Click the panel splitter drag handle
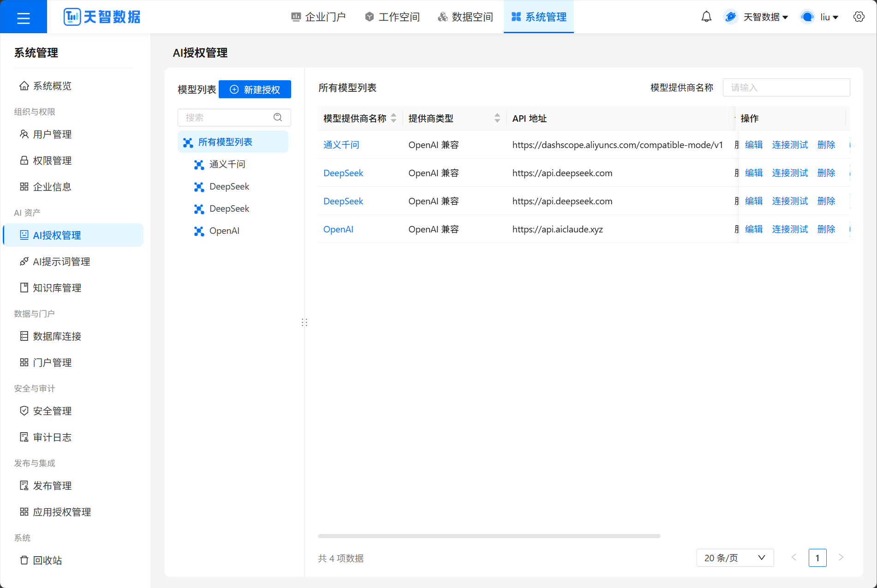Screen dimensions: 877x588 click(x=304, y=322)
